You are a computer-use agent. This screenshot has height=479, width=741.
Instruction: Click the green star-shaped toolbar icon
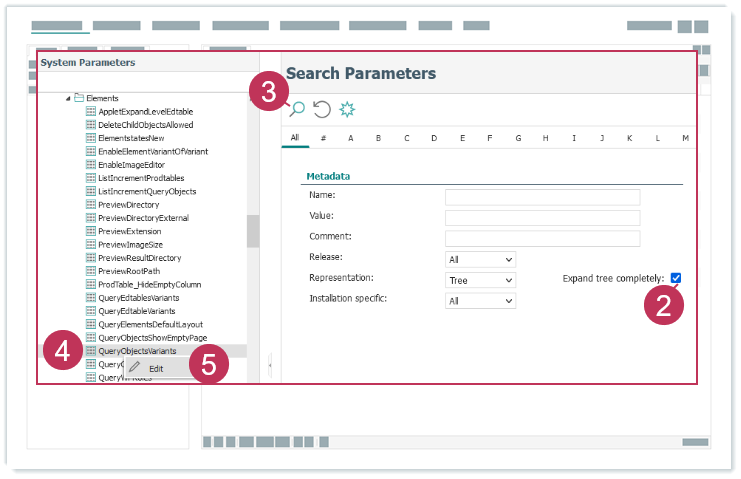coord(347,109)
